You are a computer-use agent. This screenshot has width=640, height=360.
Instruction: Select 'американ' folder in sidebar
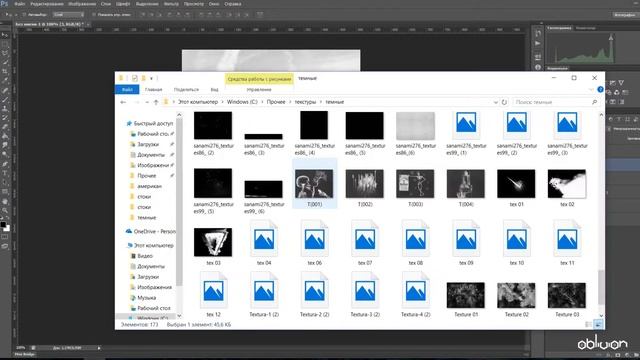tap(149, 186)
